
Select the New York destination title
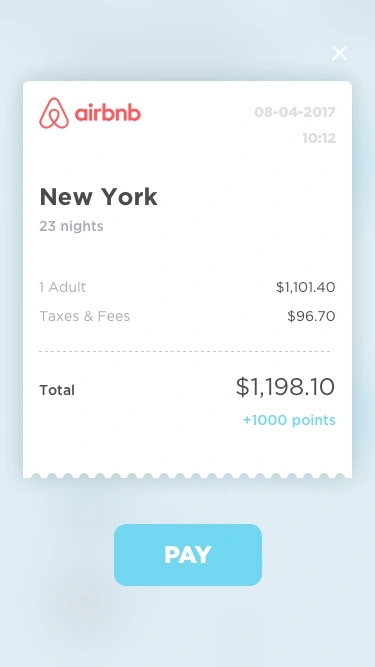pyautogui.click(x=99, y=197)
